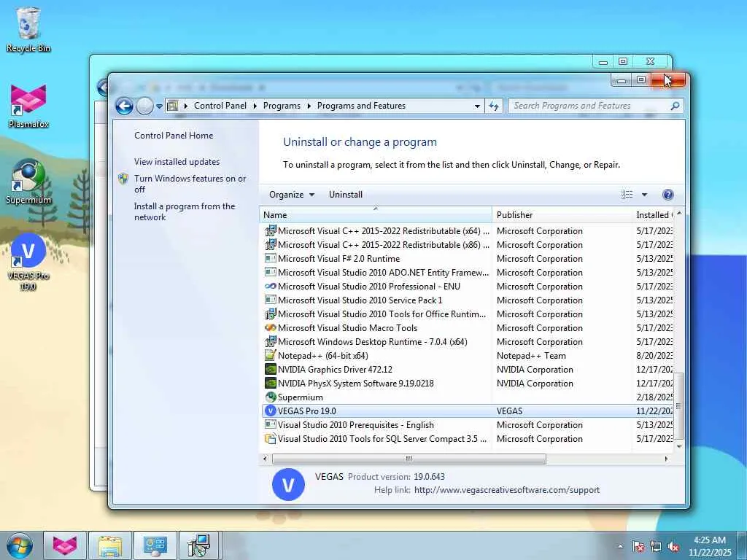Click the Back navigation arrow button
This screenshot has height=560, width=747.
tap(124, 106)
